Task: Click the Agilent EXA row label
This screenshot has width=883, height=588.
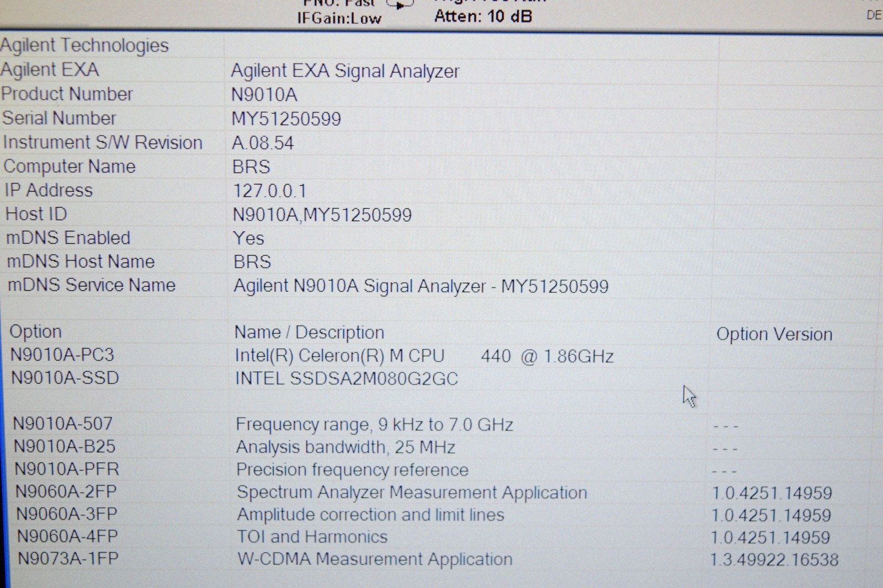Action: click(50, 70)
